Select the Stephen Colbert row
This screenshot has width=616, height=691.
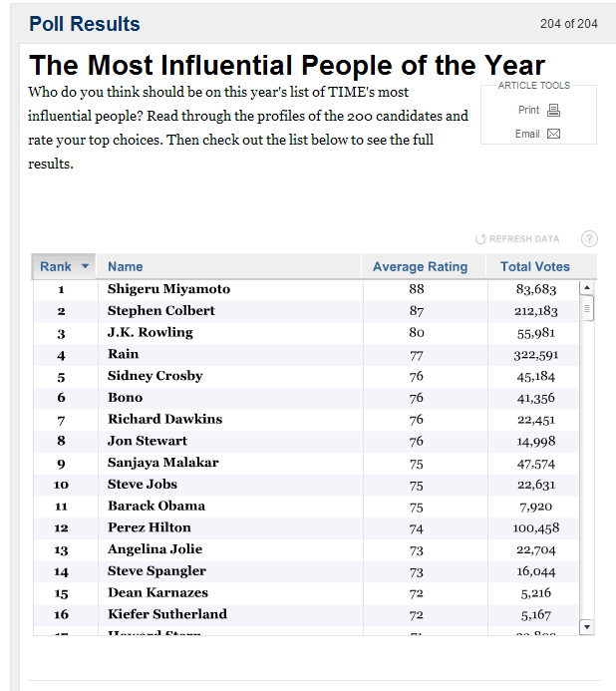pos(306,311)
